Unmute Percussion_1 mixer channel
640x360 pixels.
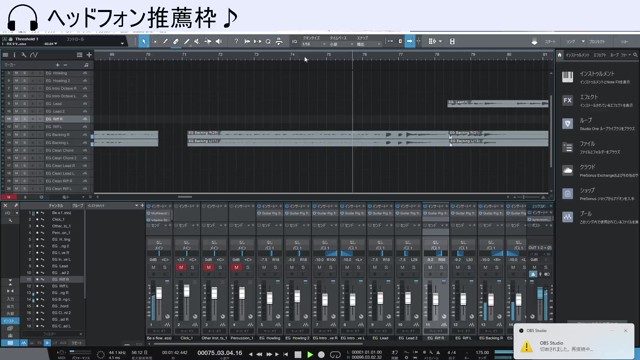pos(236,267)
